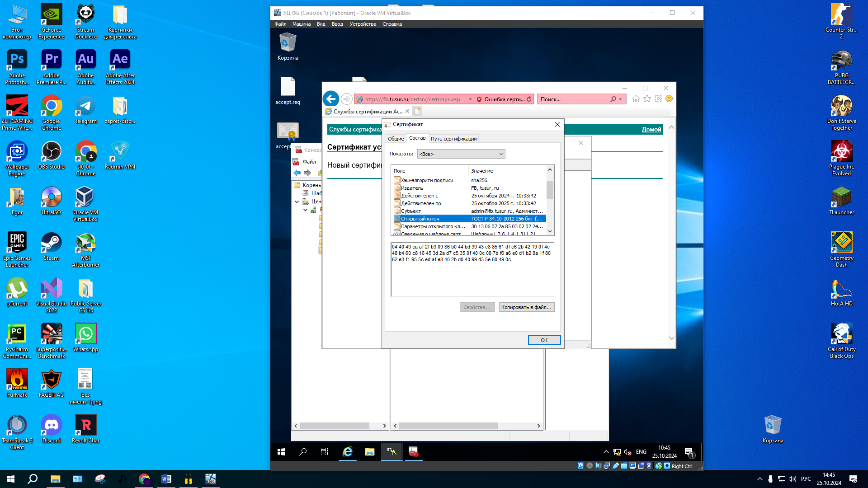Image resolution: width=868 pixels, height=488 pixels.
Task: Select the accept certificate file on VM desktop
Action: tap(288, 136)
